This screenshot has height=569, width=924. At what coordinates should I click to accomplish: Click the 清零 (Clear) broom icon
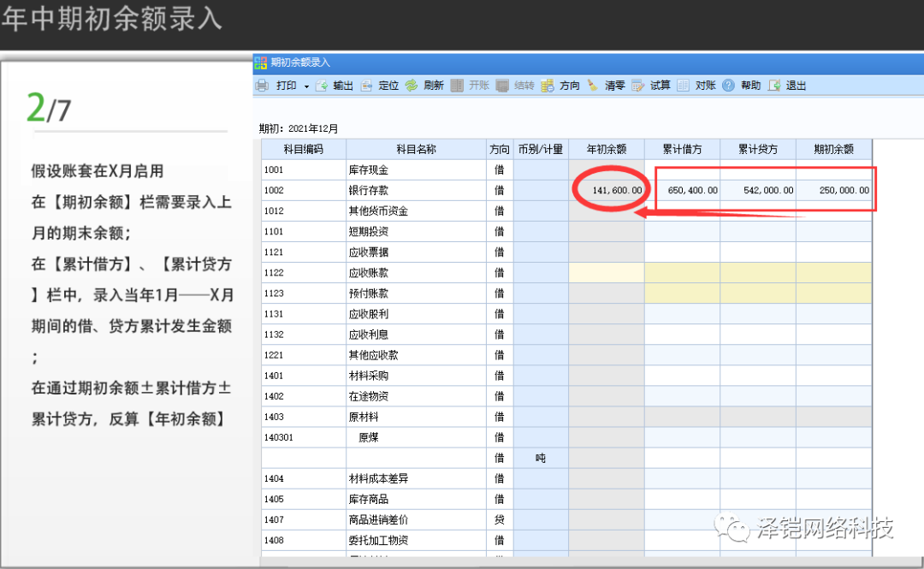[593, 86]
